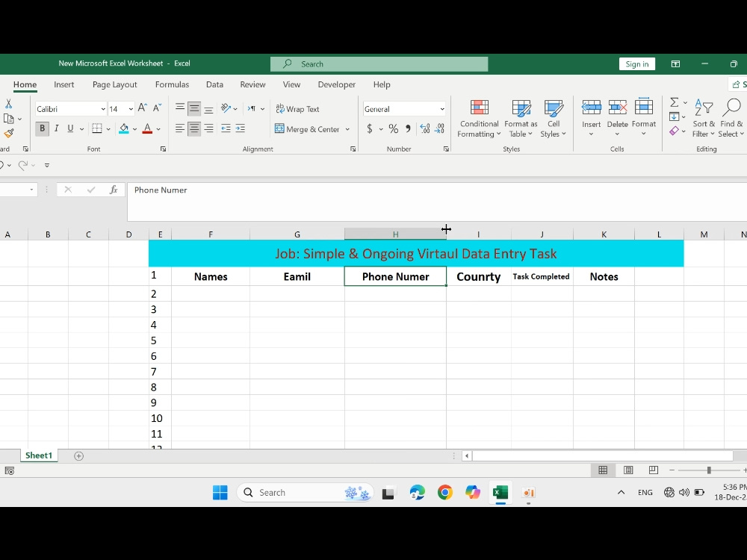747x560 pixels.
Task: Open the font size dropdown
Action: click(131, 109)
